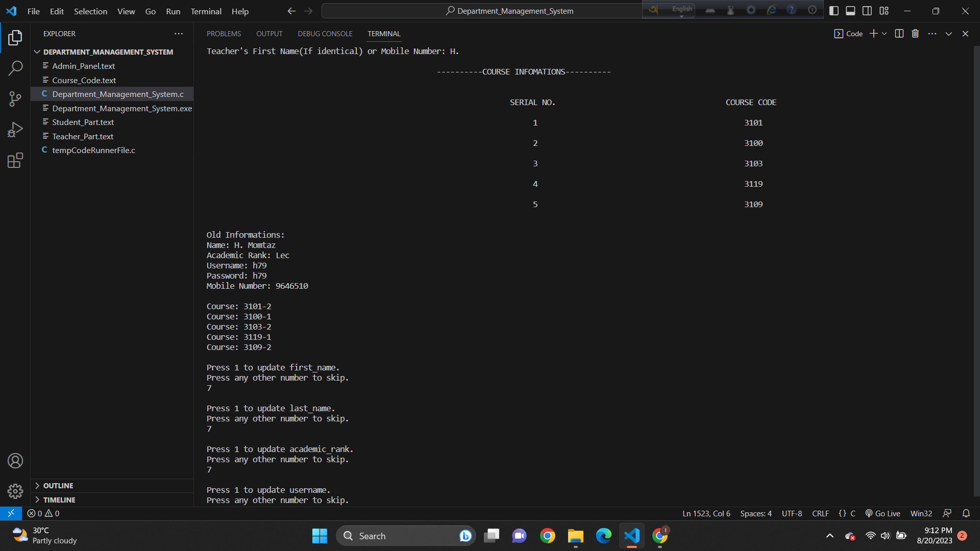Switch to the DEBUG CONSOLE tab
This screenshot has height=551, width=980.
[325, 34]
